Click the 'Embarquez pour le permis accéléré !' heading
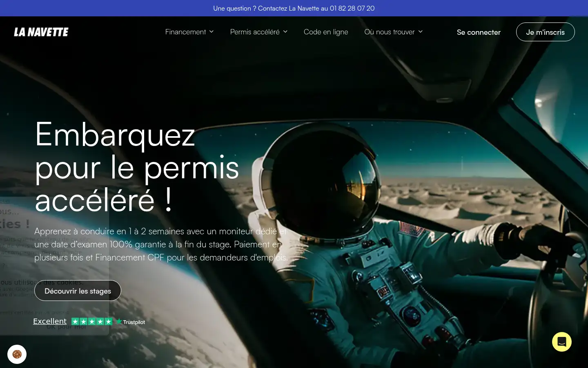 [137, 167]
